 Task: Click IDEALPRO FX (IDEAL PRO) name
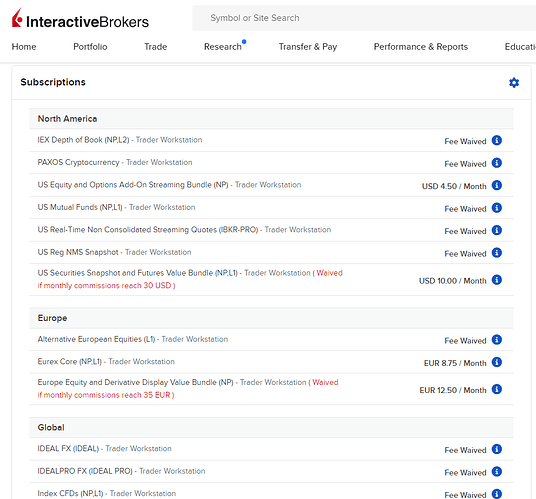click(85, 471)
